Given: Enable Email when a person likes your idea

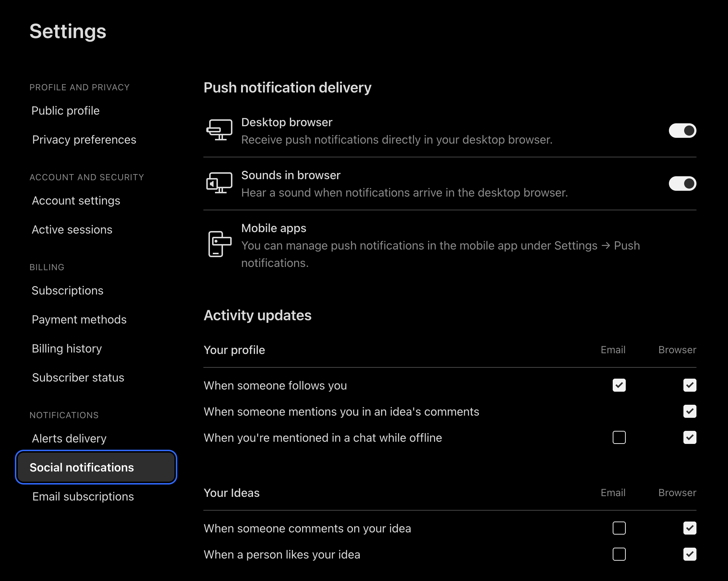Looking at the screenshot, I should click(619, 554).
